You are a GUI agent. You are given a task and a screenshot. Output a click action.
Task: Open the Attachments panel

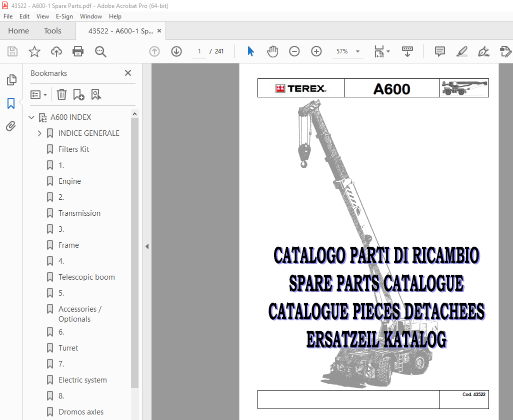(x=11, y=126)
